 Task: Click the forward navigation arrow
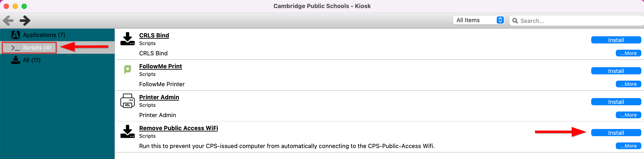pyautogui.click(x=25, y=21)
